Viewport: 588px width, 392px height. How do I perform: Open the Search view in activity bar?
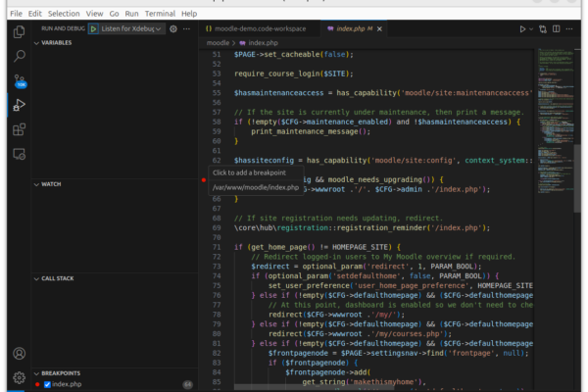tap(20, 56)
